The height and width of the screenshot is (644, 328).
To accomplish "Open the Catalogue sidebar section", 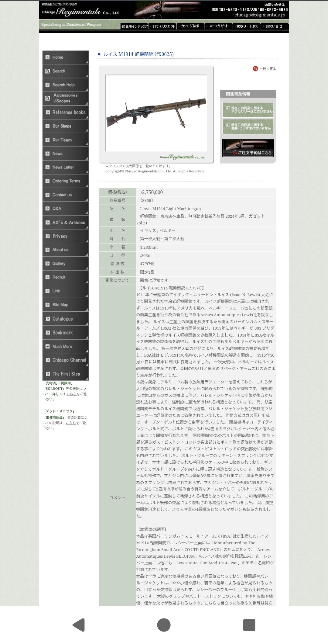I will pyautogui.click(x=66, y=319).
